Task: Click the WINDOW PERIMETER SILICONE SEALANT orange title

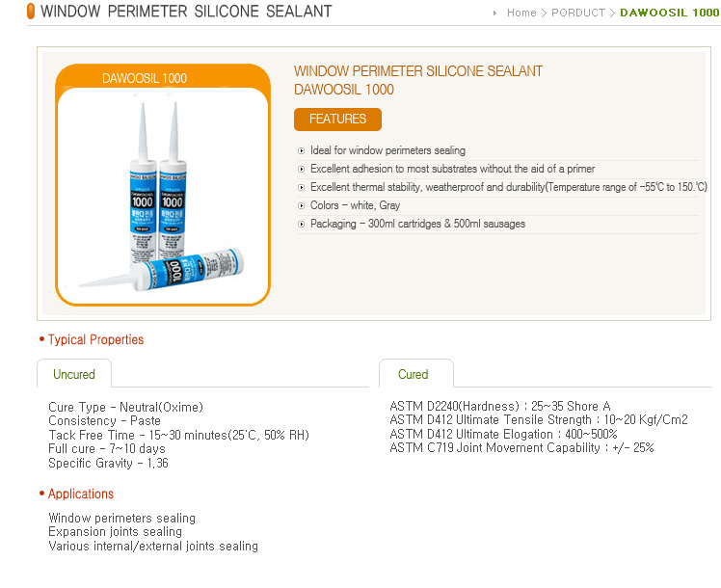Action: 418,71
